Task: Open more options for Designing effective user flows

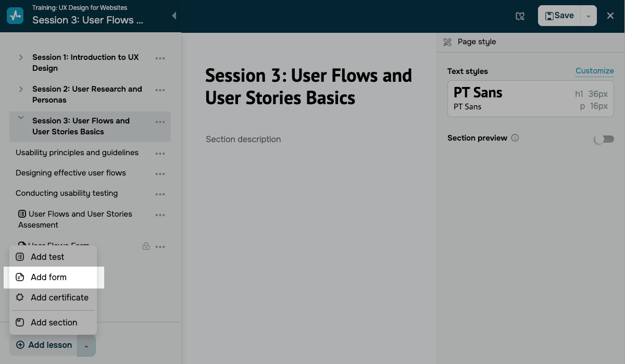Action: click(160, 174)
